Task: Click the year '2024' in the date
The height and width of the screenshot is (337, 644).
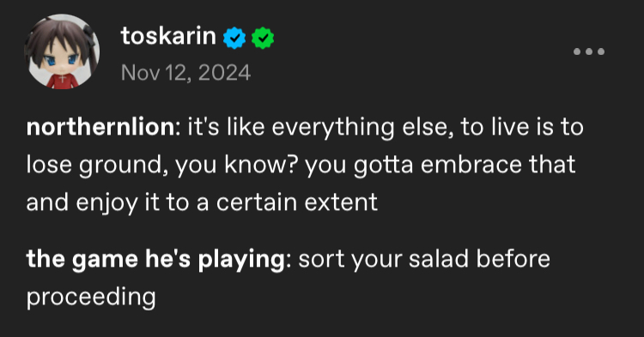Action: pyautogui.click(x=224, y=73)
